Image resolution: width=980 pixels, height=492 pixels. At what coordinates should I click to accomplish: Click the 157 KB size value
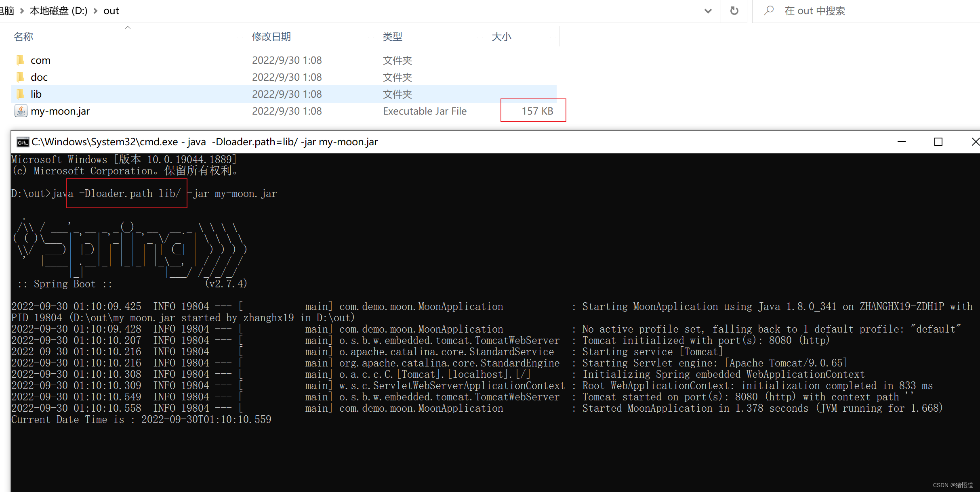pos(537,111)
